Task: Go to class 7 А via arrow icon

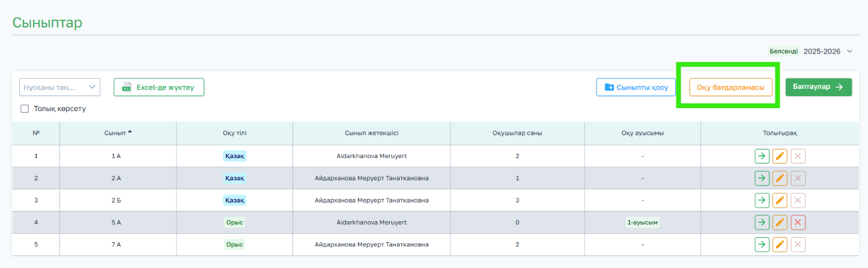Action: [x=762, y=245]
